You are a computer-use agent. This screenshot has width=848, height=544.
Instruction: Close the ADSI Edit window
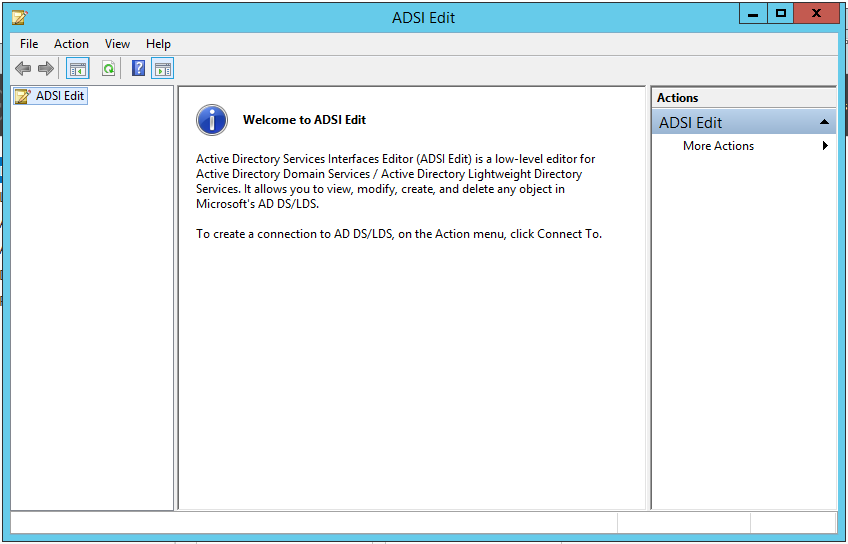coord(816,14)
